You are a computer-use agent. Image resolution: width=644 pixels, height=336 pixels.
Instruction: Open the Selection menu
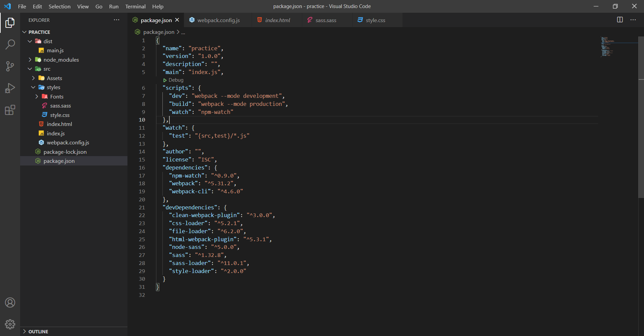click(x=59, y=6)
